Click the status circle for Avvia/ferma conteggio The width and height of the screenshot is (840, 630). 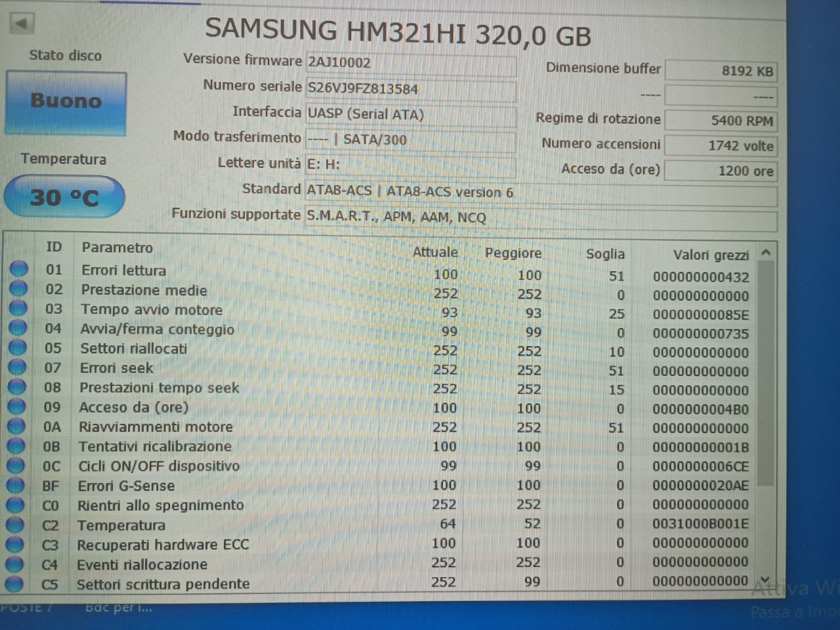point(18,328)
